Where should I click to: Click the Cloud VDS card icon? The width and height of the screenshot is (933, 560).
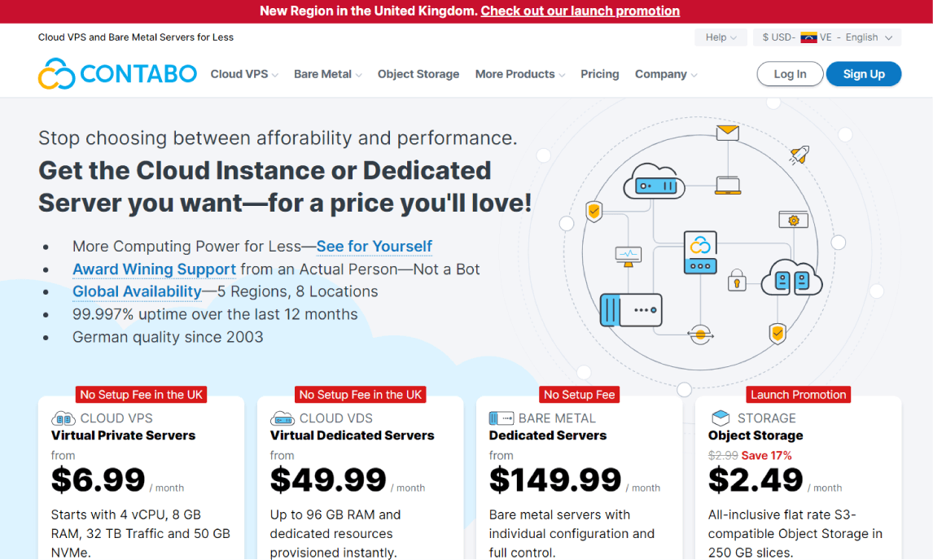[x=282, y=418]
